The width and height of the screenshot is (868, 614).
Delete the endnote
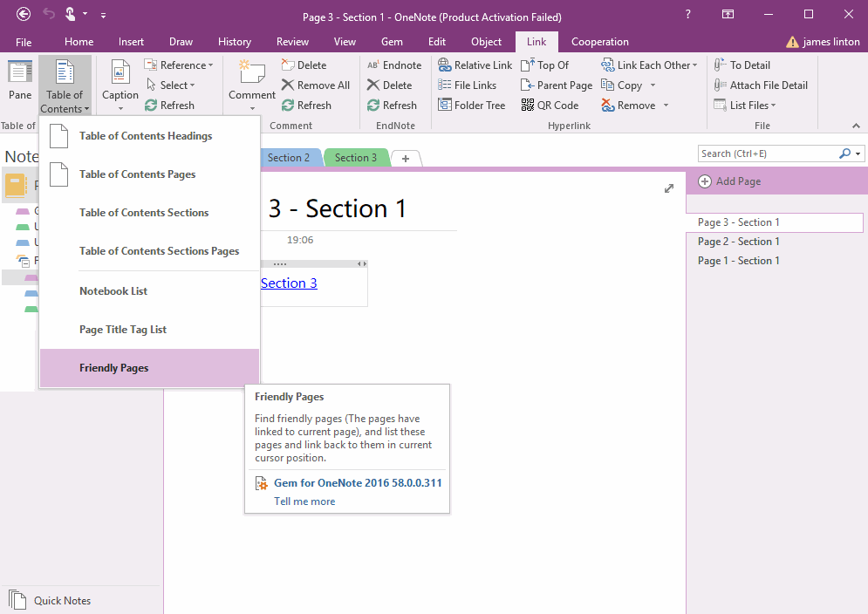[390, 85]
